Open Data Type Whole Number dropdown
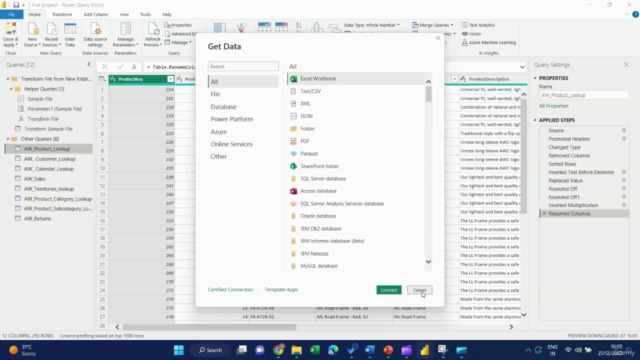The height and width of the screenshot is (360, 640). tap(371, 25)
